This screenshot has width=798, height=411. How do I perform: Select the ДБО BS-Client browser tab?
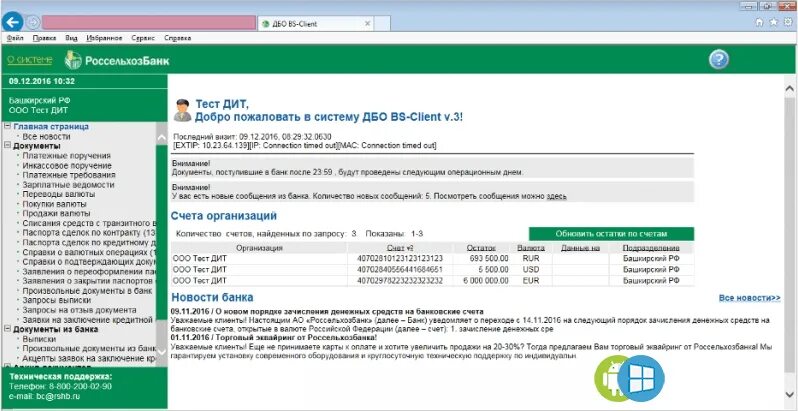315,23
